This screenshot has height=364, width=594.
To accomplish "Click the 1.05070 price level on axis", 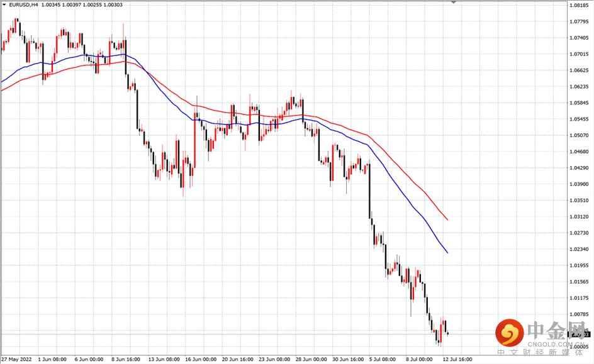I will 580,135.
